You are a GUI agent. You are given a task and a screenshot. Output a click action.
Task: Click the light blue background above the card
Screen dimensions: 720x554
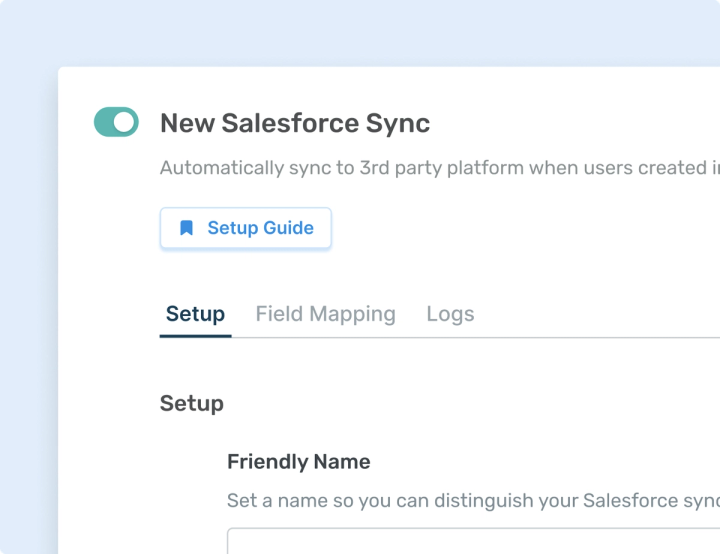[x=360, y=30]
